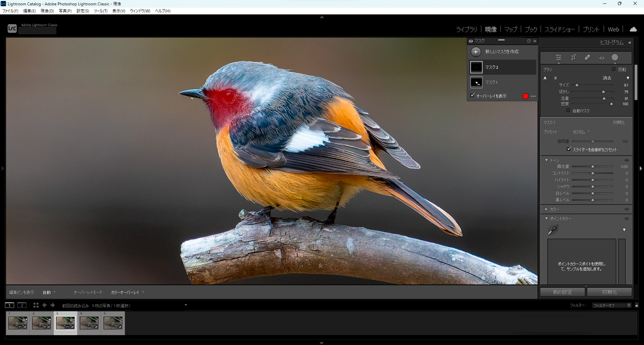Select the Healing (bandage) tool

click(x=587, y=57)
